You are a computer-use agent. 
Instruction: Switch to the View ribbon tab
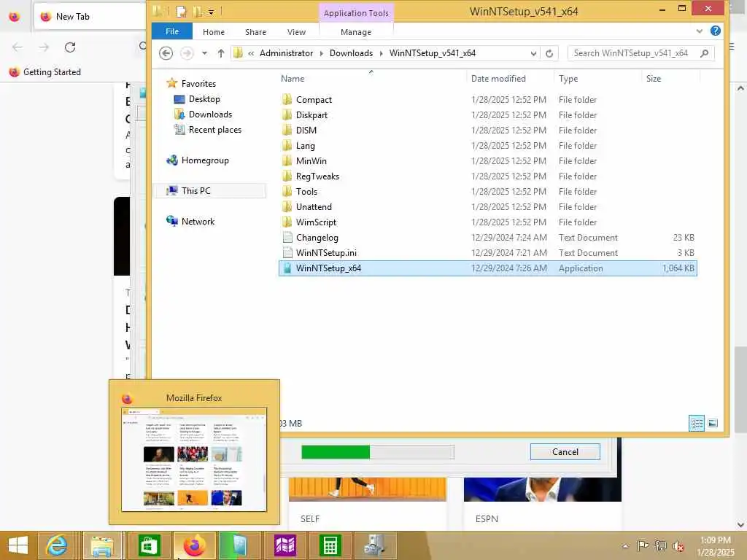point(296,32)
